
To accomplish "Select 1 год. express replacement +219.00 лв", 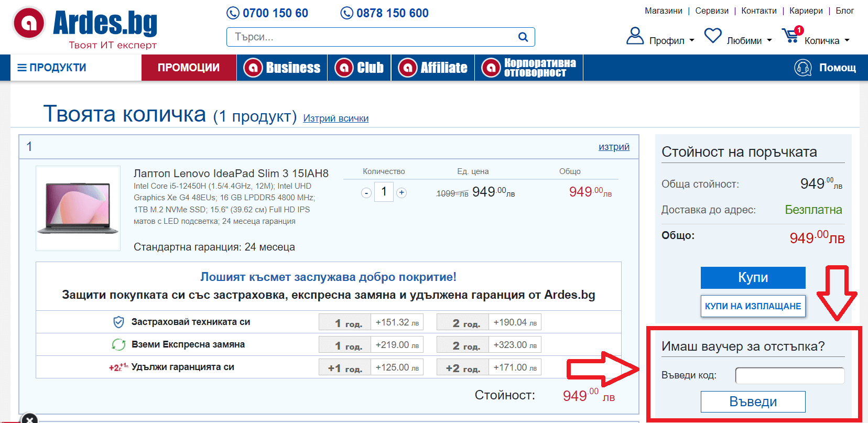I will click(371, 345).
